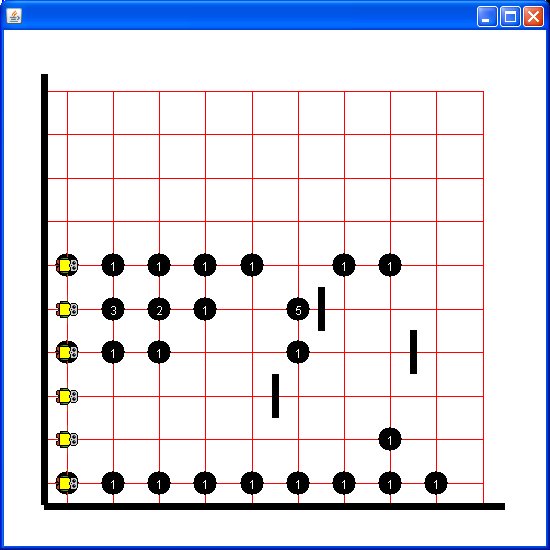This screenshot has height=550, width=550.
Task: Close the Karel world window
Action: (x=533, y=16)
